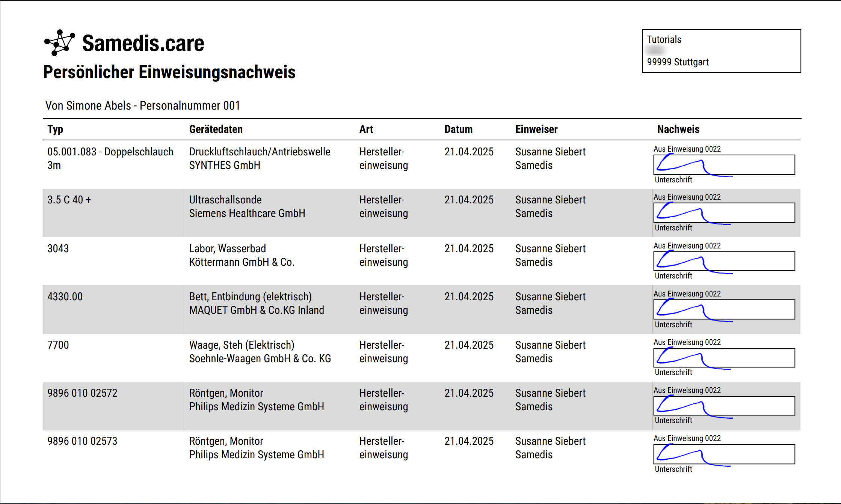This screenshot has height=504, width=841.
Task: Click signature box in the 9896 010 02572 row
Action: [x=724, y=406]
